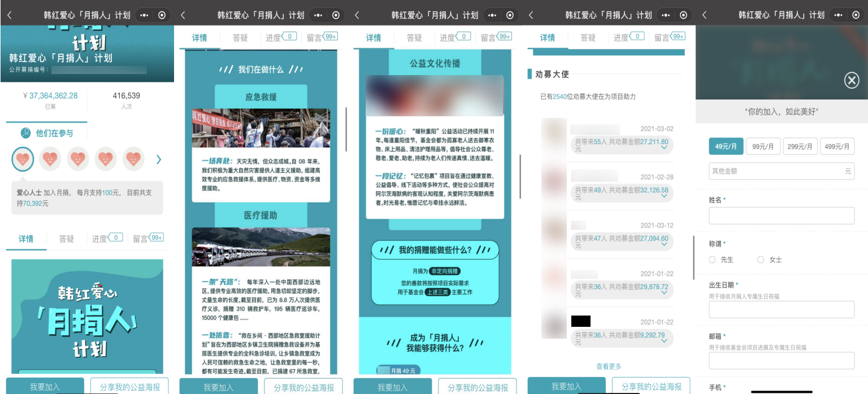Expand the ambassador row totaling 27,211.80元

point(664,148)
